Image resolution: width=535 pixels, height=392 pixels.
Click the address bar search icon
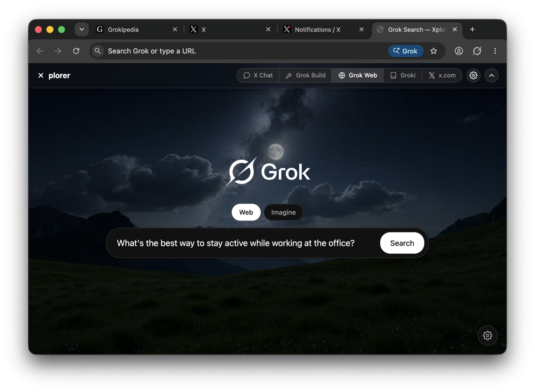coord(98,51)
